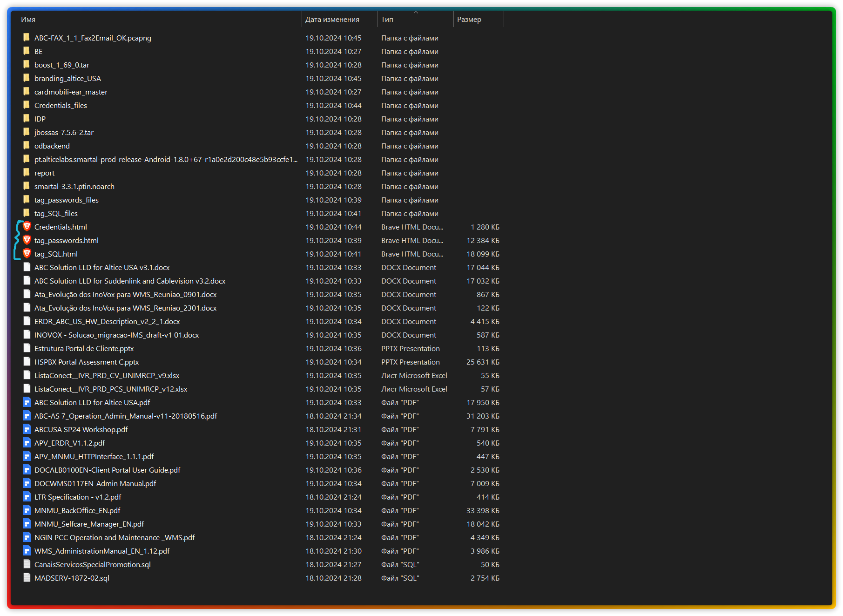Click PDF icon of ABC Solution LLD for Altice USA.pdf
Image resolution: width=843 pixels, height=616 pixels.
click(x=27, y=402)
